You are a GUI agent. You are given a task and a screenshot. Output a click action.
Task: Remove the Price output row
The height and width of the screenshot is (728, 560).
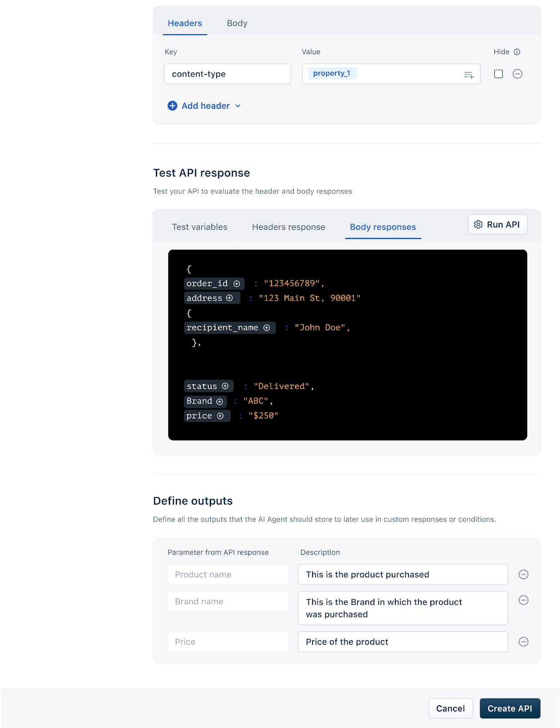524,642
